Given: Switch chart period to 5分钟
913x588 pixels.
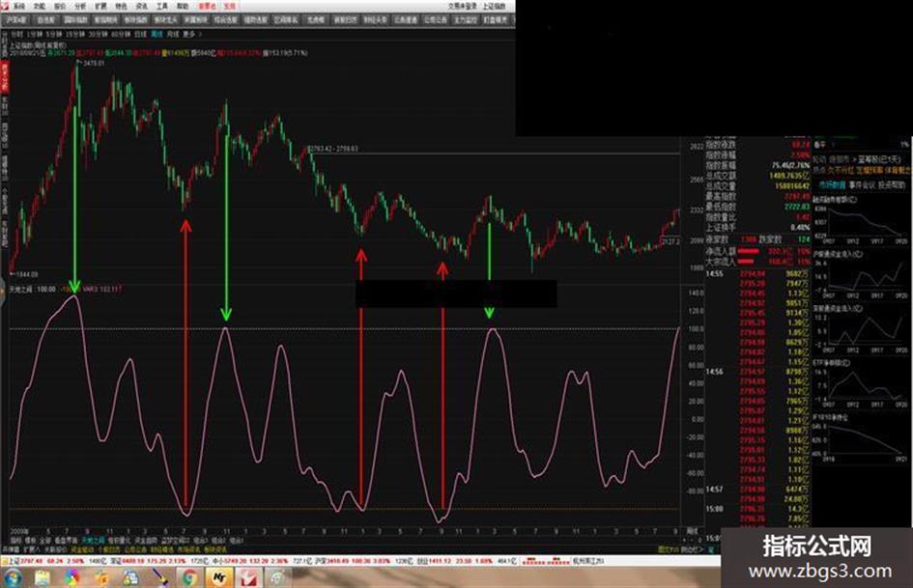Looking at the screenshot, I should click(53, 35).
